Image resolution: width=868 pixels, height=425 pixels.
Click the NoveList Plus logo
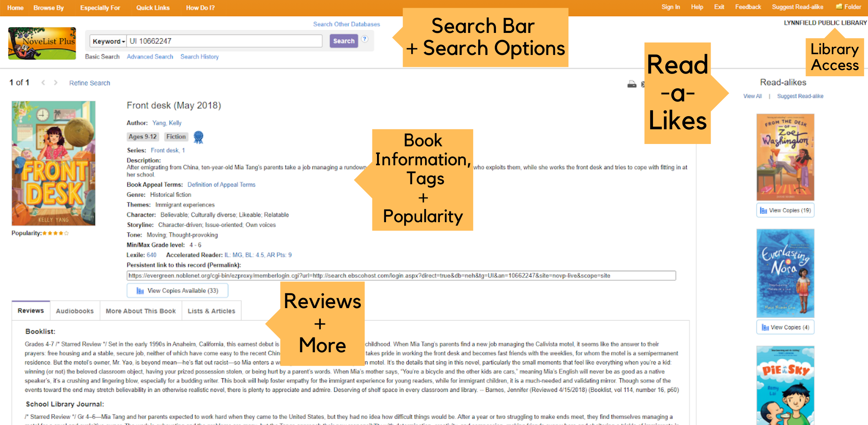coord(42,43)
